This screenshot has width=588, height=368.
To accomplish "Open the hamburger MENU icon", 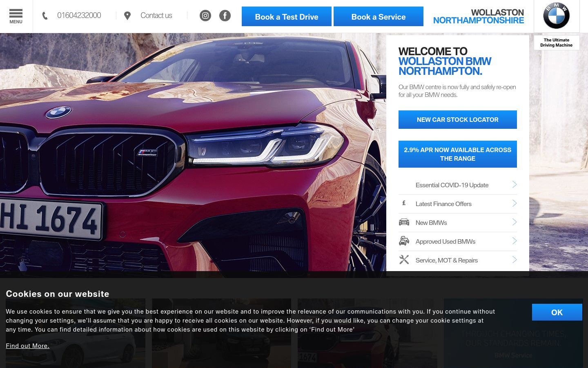I will pyautogui.click(x=16, y=16).
